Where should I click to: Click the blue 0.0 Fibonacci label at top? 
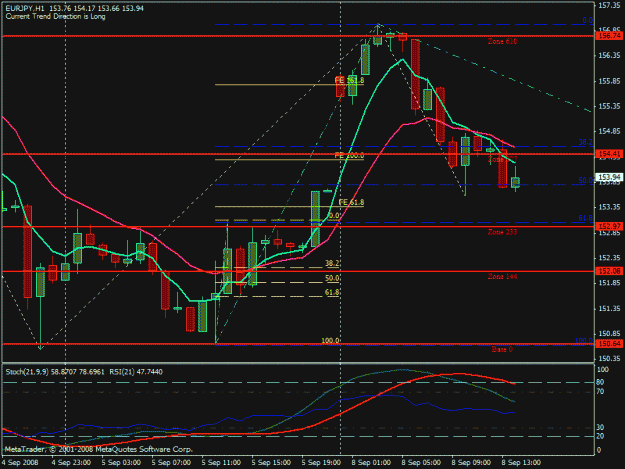point(588,20)
